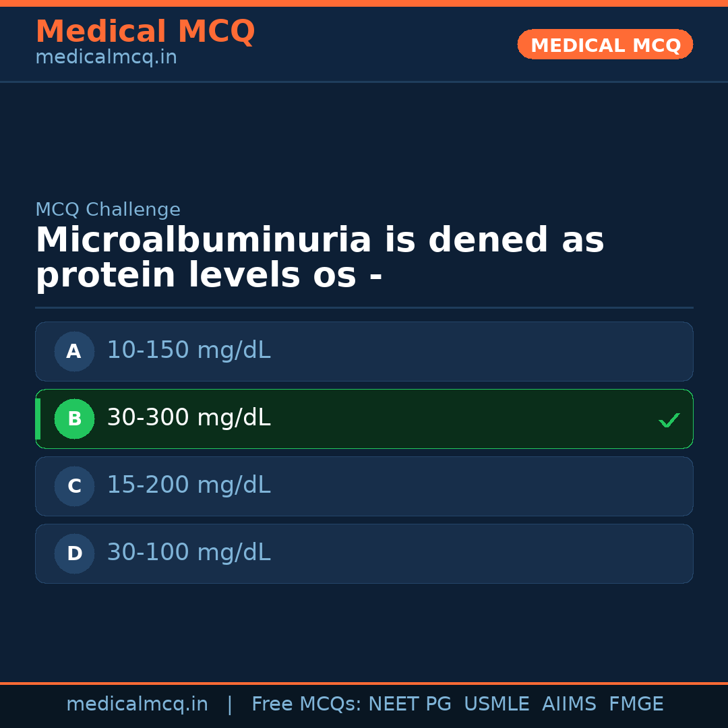Click the letter C circle icon
The height and width of the screenshot is (728, 728).
coord(74,486)
